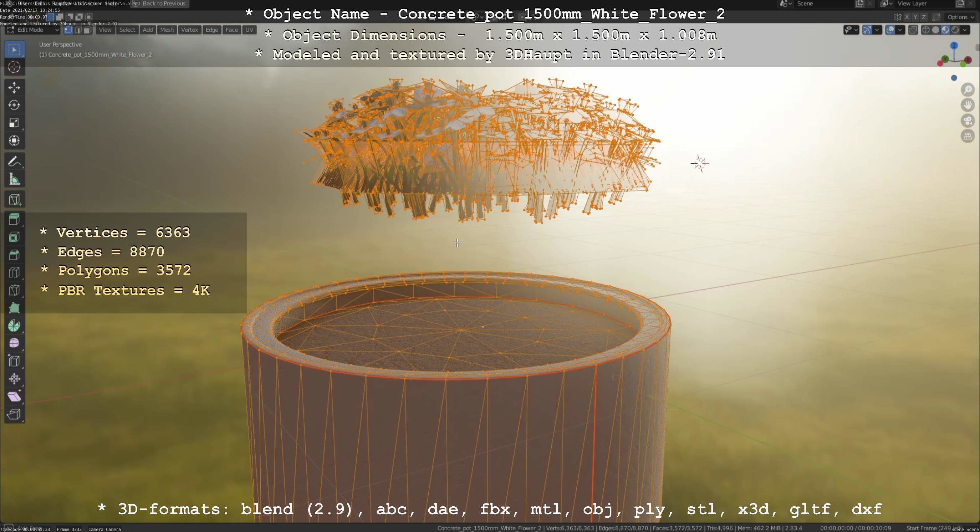Activate the Spin tool
This screenshot has width=980, height=532.
15,326
